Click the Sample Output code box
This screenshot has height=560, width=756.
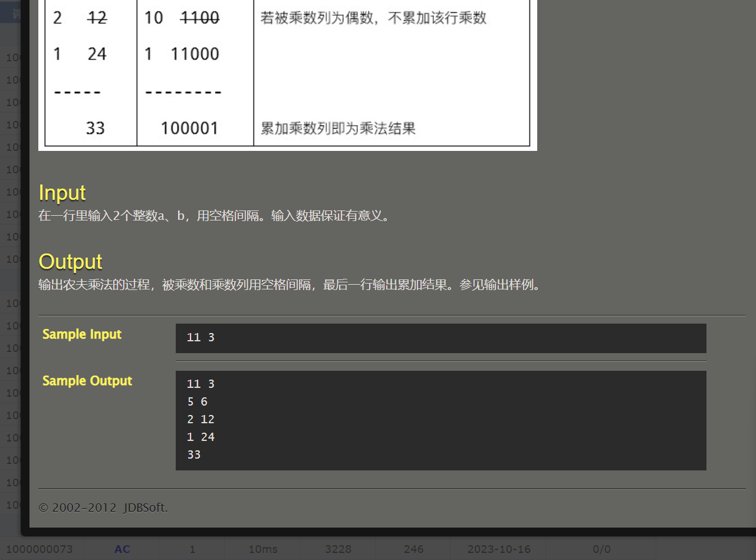pos(441,420)
